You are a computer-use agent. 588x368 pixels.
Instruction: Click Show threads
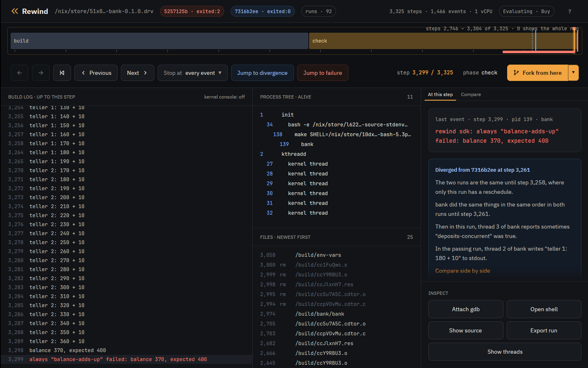coord(505,352)
